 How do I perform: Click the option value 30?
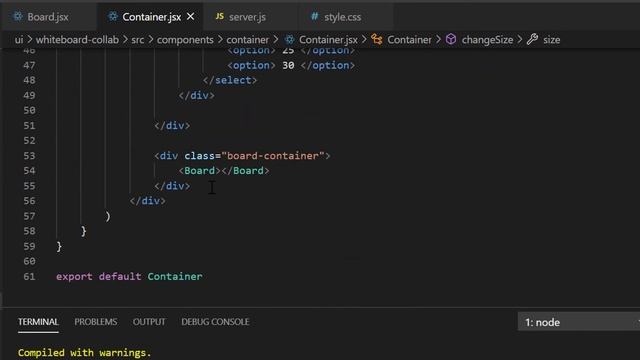coord(288,65)
